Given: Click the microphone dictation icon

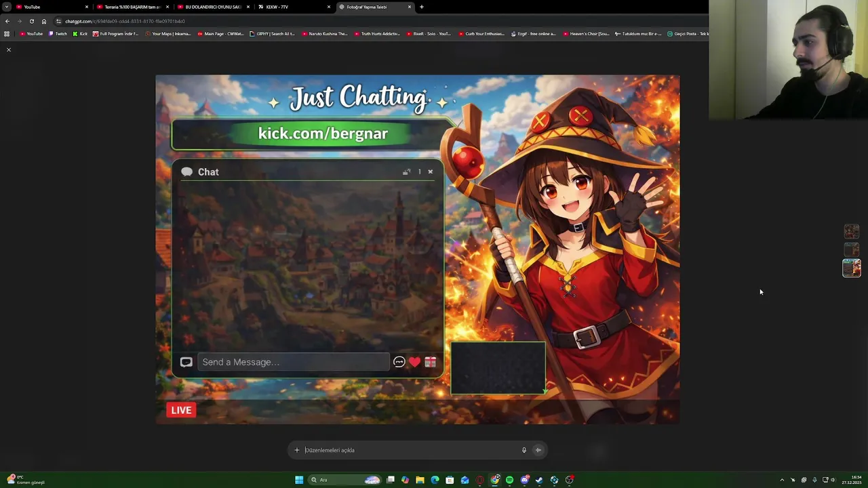Looking at the screenshot, I should tap(524, 450).
